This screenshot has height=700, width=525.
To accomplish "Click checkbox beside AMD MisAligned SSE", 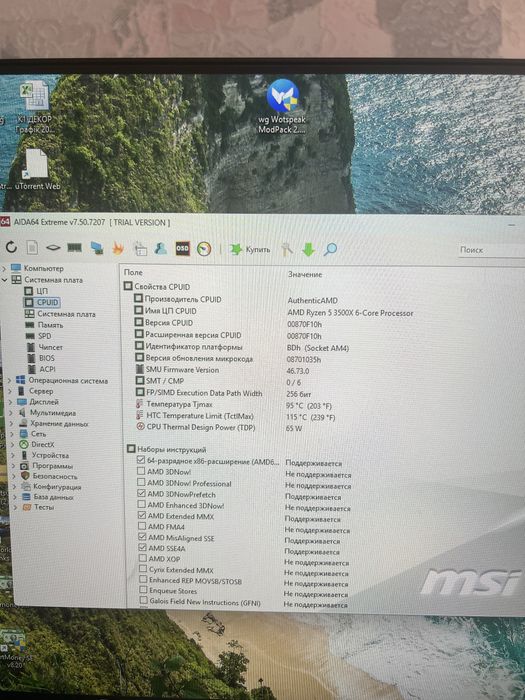I will pyautogui.click(x=142, y=537).
